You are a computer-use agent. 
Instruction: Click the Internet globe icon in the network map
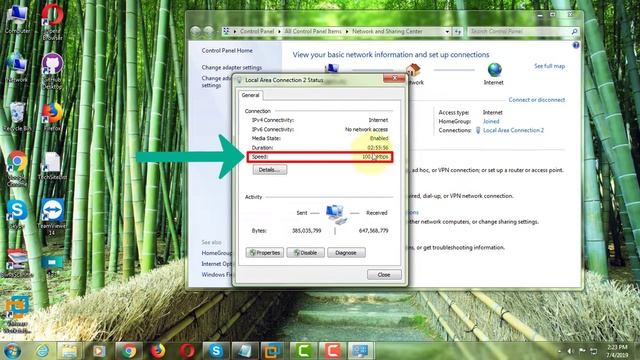(494, 70)
